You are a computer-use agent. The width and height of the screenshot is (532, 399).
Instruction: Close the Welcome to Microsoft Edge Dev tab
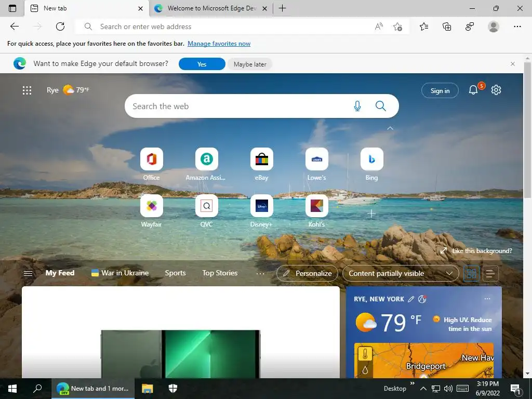click(265, 8)
